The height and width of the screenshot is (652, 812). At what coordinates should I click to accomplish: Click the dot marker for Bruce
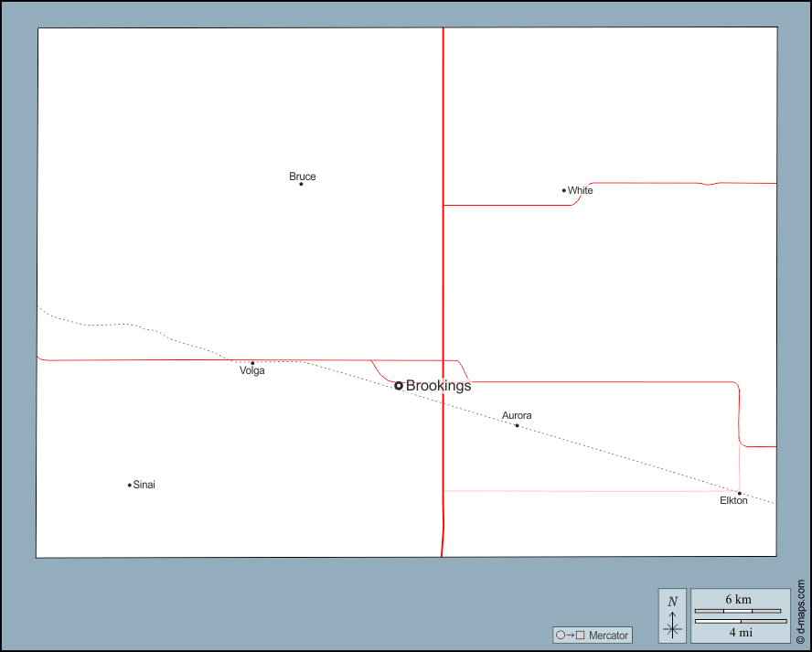point(301,184)
